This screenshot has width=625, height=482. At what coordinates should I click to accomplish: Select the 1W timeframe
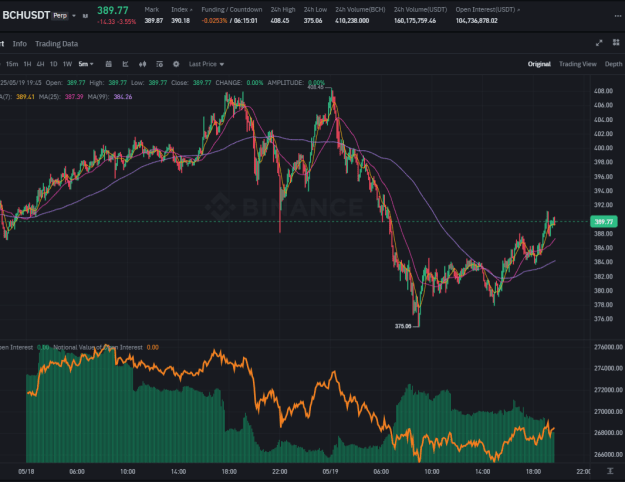tap(67, 64)
